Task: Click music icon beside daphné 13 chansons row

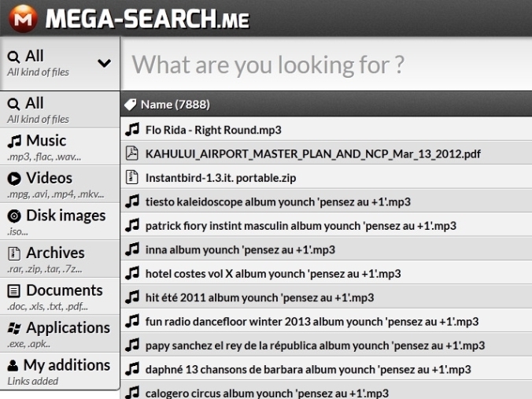Action: point(132,368)
